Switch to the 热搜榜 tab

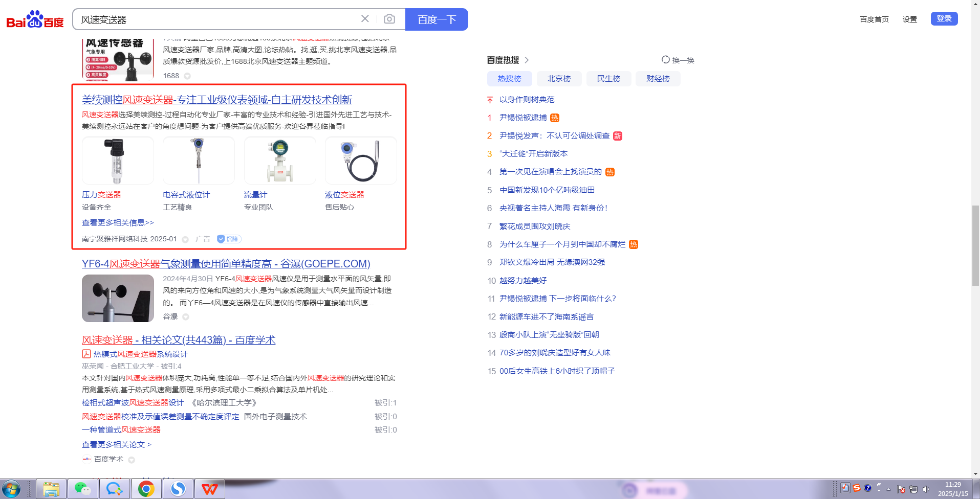(510, 79)
